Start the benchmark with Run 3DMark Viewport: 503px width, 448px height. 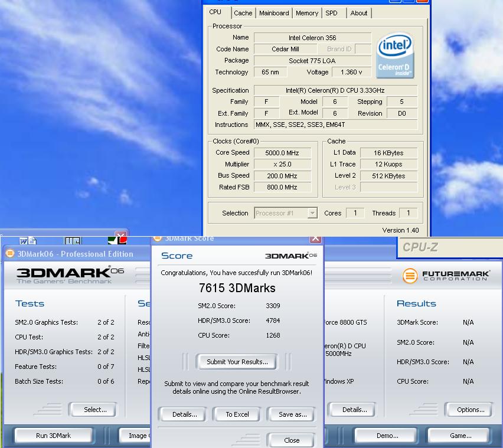(53, 436)
